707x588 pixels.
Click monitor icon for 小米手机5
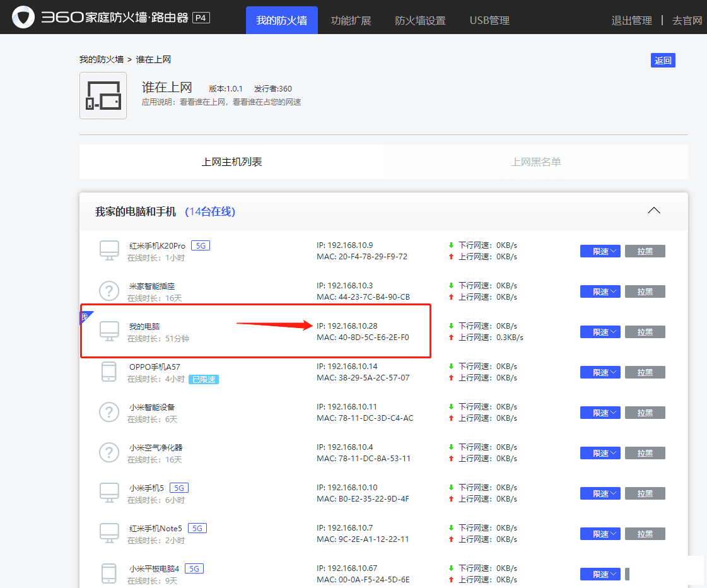(x=109, y=493)
